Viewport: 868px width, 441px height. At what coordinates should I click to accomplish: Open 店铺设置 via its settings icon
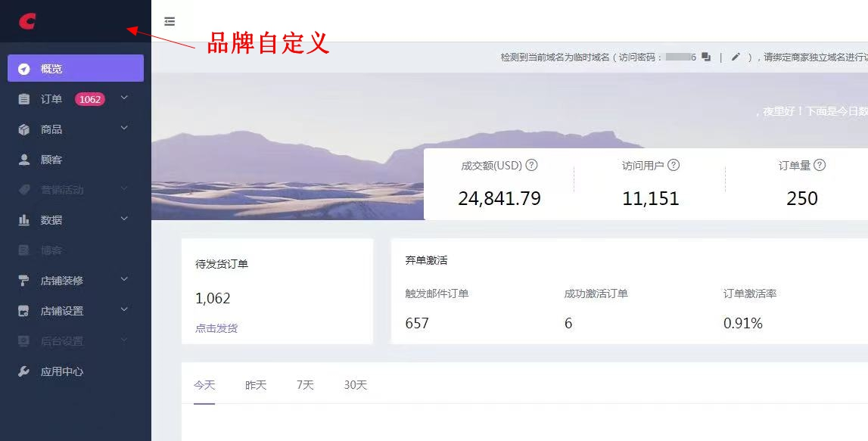pyautogui.click(x=23, y=309)
